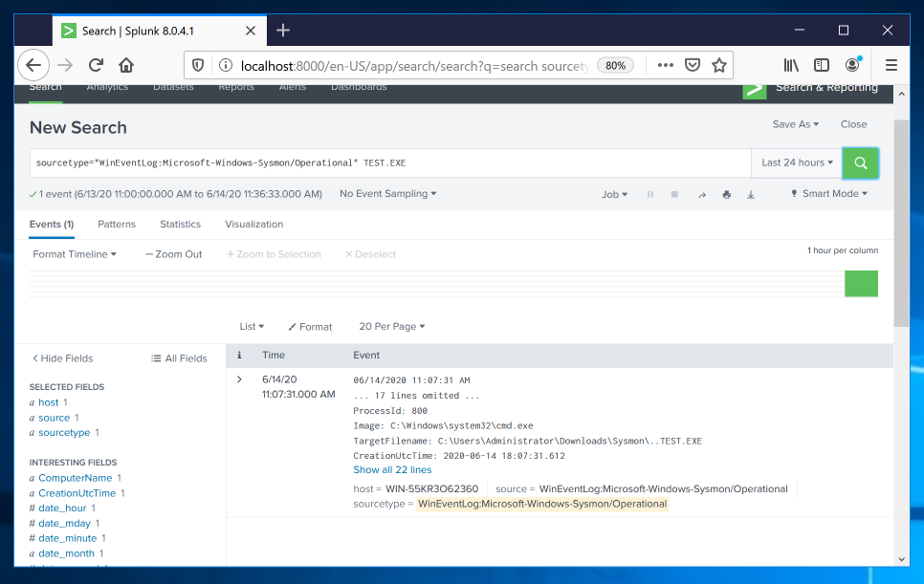Open the Dashboards nav item
Screen dimensions: 924x584
pyautogui.click(x=359, y=88)
